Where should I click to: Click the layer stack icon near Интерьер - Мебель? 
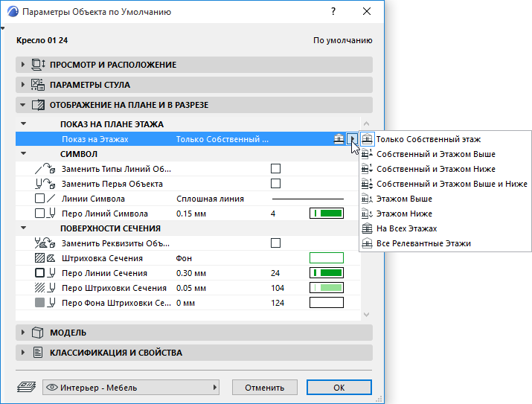(x=27, y=387)
